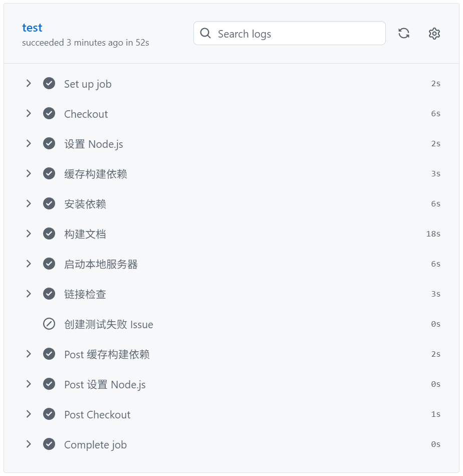The image size is (463, 476).
Task: Click the checkmark icon next to 构建文档
Action: click(49, 233)
